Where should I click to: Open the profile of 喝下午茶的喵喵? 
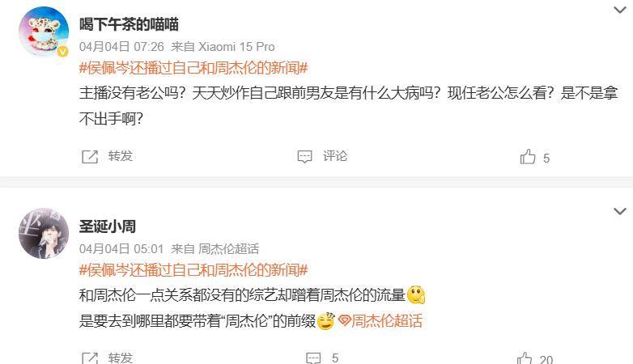pyautogui.click(x=129, y=24)
